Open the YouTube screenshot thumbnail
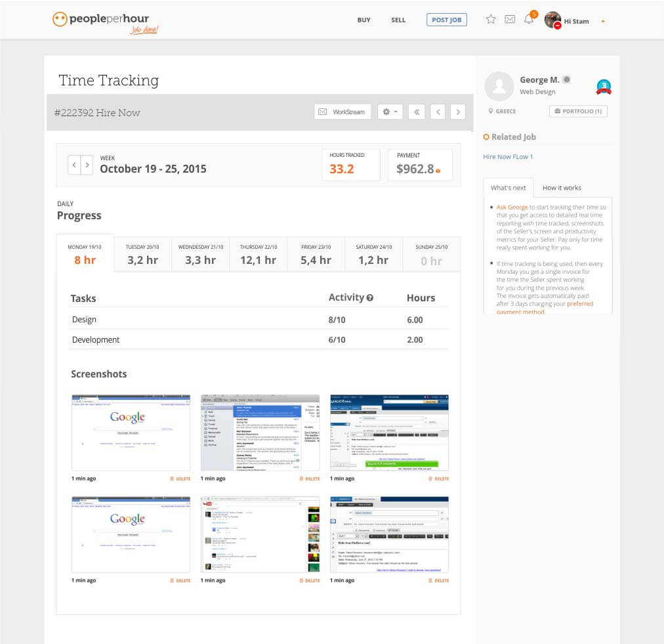The width and height of the screenshot is (664, 644). click(260, 534)
